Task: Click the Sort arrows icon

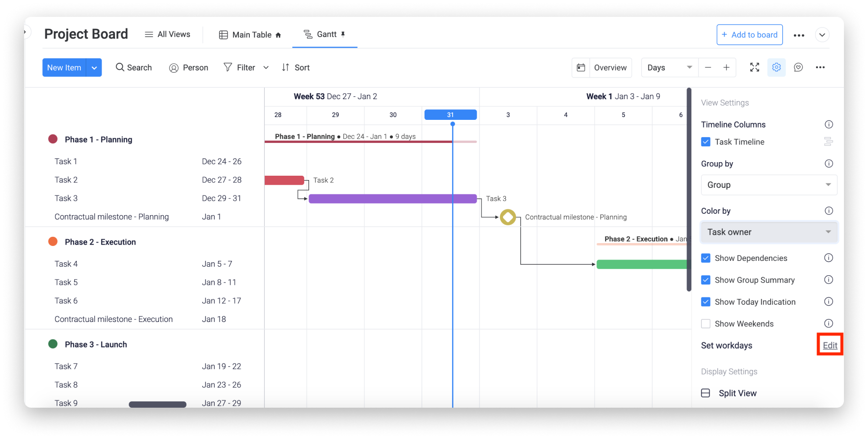Action: coord(285,67)
